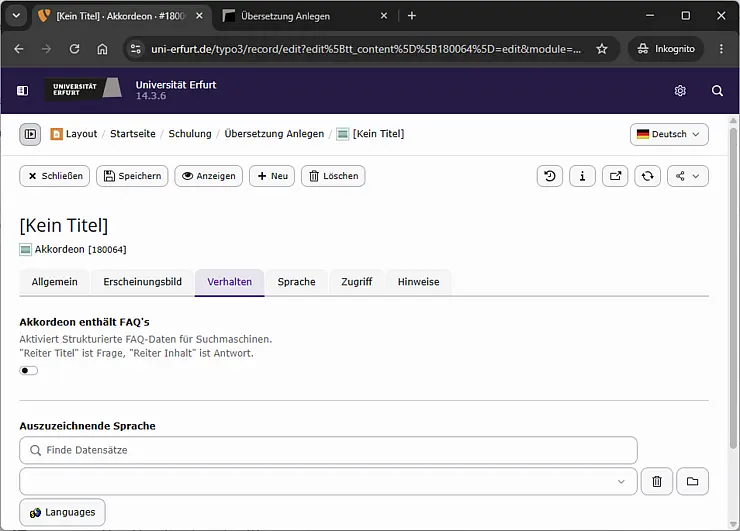Browse records with the folder icon
This screenshot has height=531, width=740.
coord(692,481)
